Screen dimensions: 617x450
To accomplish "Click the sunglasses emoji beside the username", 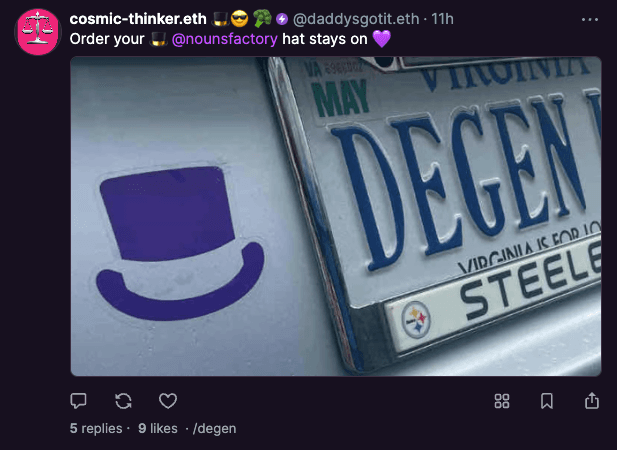I will pos(240,19).
